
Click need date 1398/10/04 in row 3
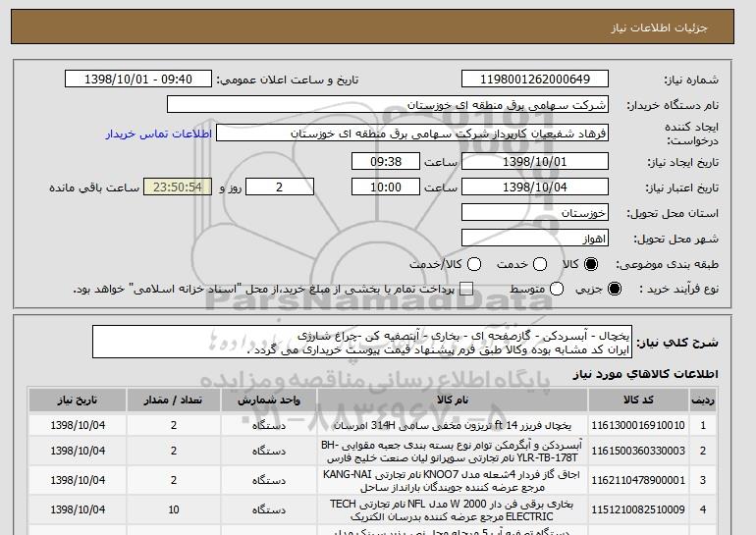(x=78, y=480)
